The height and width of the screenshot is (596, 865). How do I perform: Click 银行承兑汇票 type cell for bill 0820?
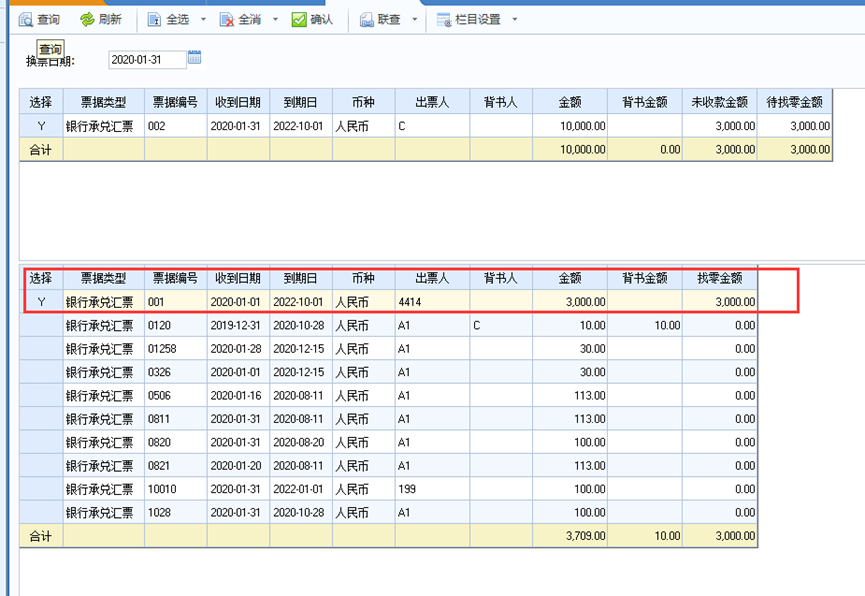point(104,443)
